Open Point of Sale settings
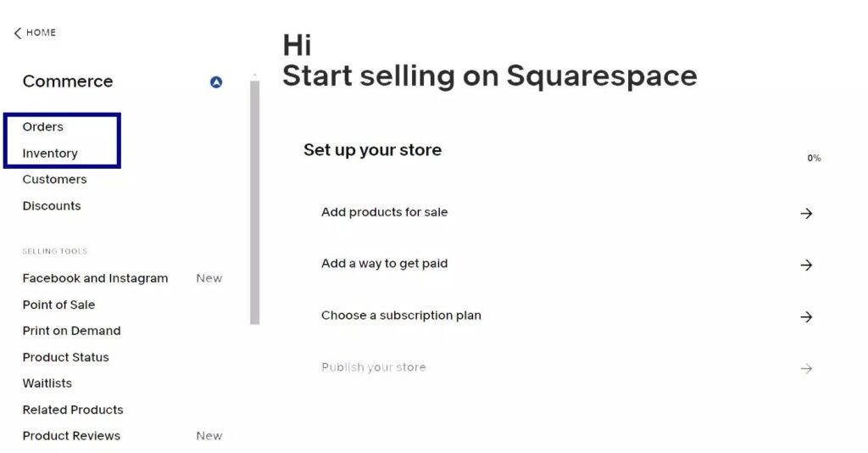Viewport: 868px width, 453px height. 58,305
